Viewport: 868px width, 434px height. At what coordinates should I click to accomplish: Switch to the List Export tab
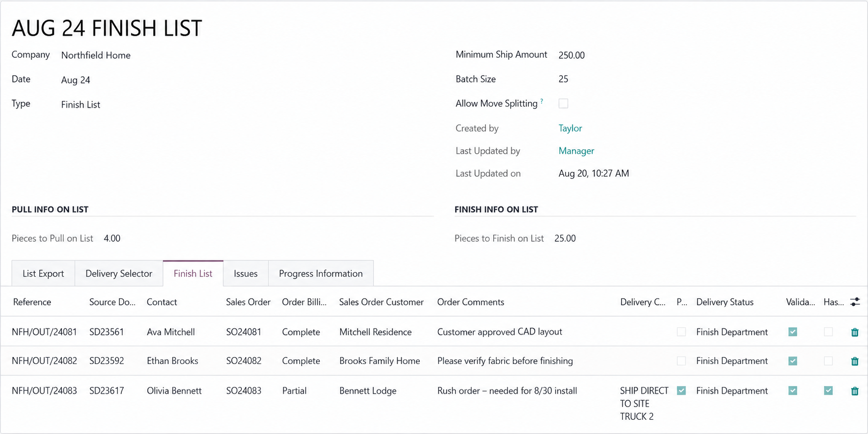pos(43,274)
